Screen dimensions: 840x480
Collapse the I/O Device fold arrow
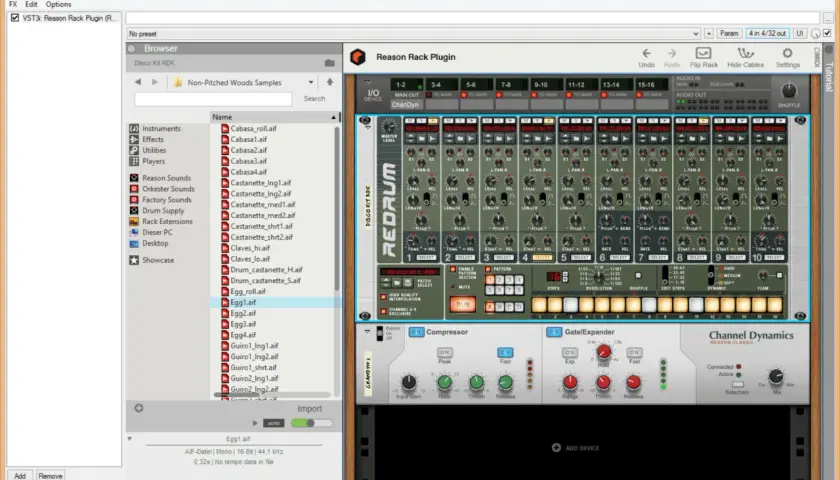pos(368,82)
